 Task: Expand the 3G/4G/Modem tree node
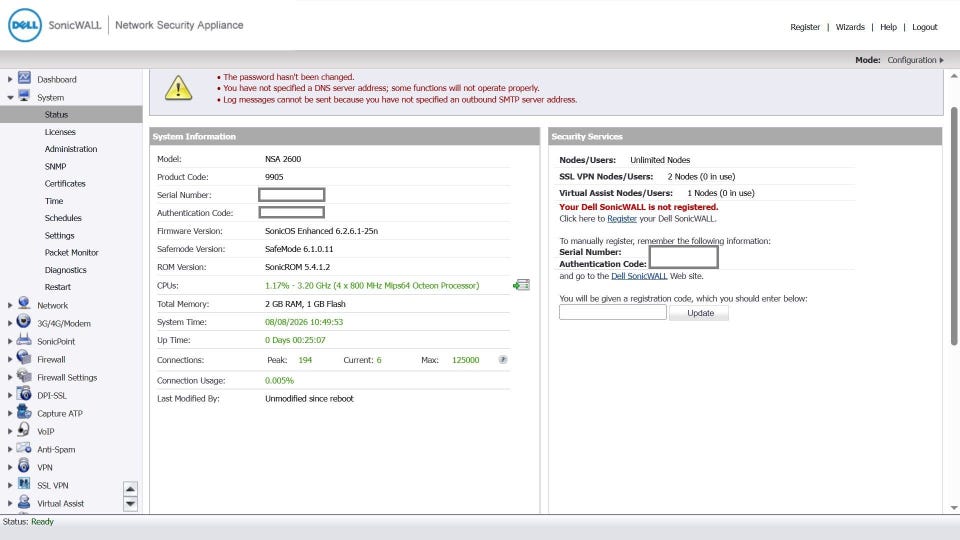coord(10,324)
